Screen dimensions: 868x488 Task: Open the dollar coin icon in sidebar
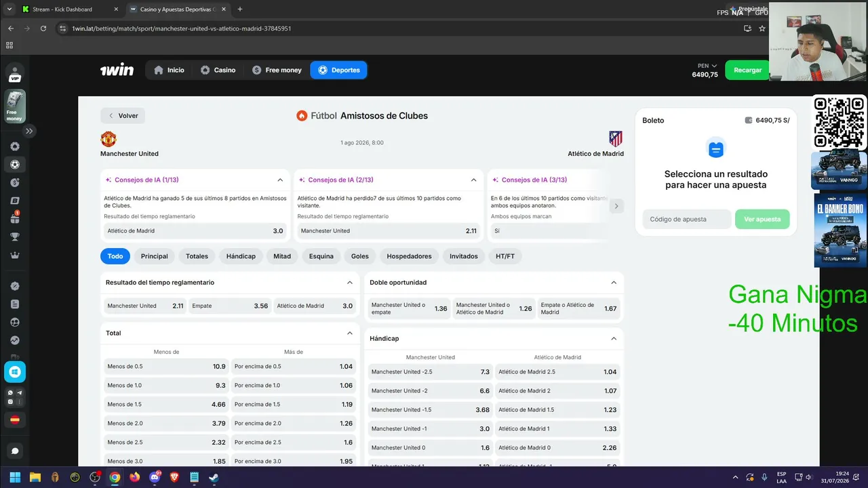coord(15,182)
